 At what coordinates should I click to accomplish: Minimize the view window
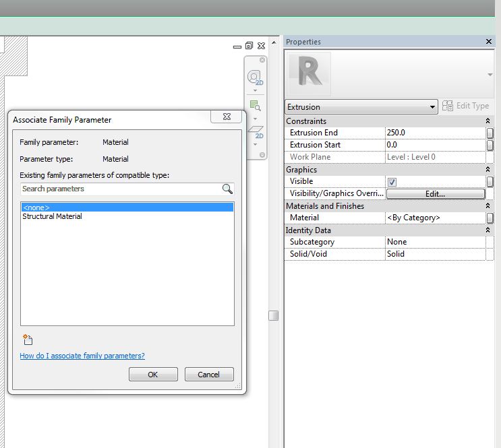[x=237, y=47]
